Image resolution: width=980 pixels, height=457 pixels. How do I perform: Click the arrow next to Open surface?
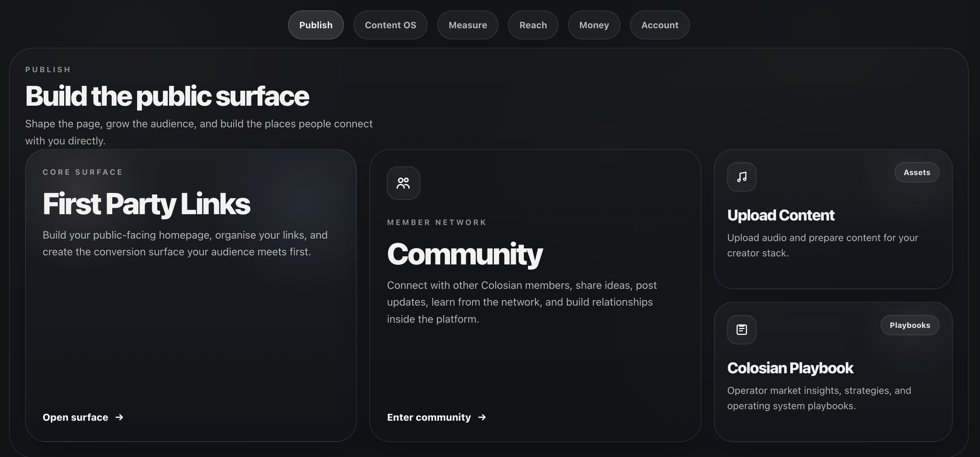119,418
